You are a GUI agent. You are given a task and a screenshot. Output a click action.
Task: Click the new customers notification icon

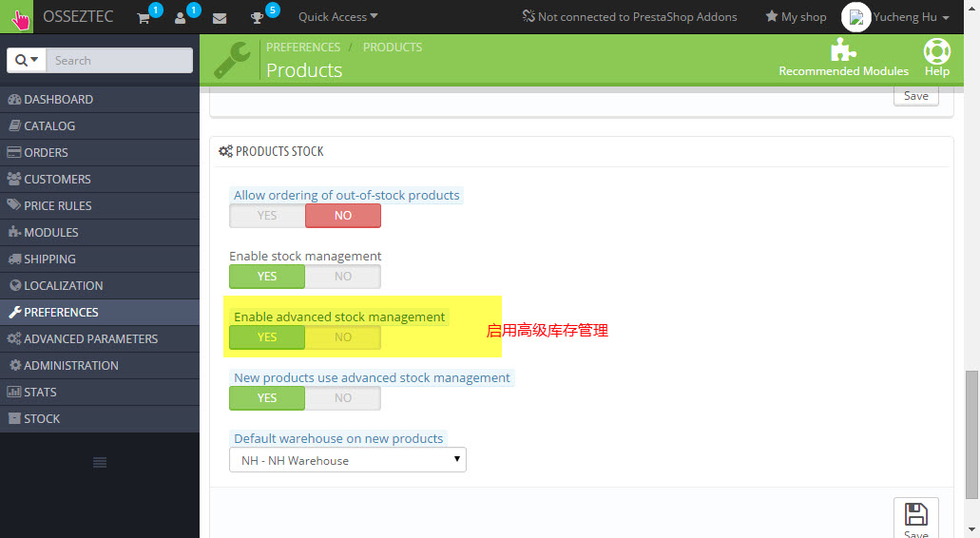coord(181,17)
